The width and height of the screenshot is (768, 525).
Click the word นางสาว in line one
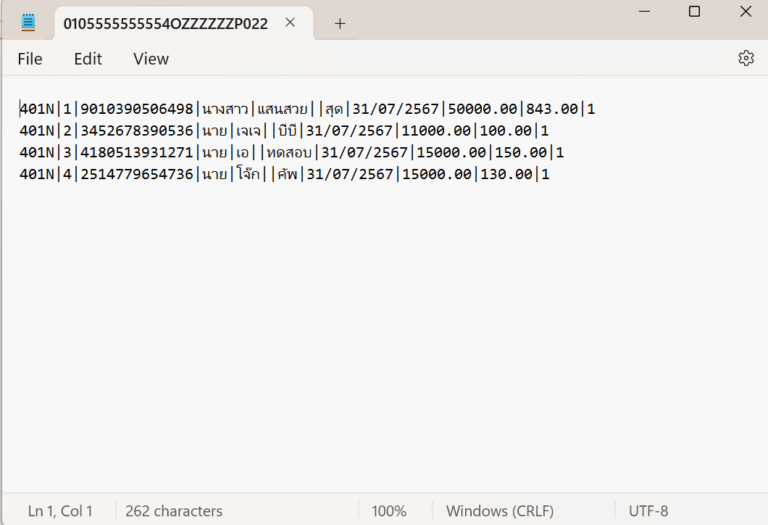pyautogui.click(x=225, y=109)
